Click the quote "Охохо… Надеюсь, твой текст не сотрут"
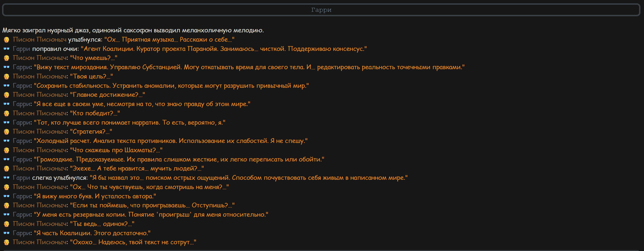The height and width of the screenshot is (251, 644). click(x=133, y=242)
